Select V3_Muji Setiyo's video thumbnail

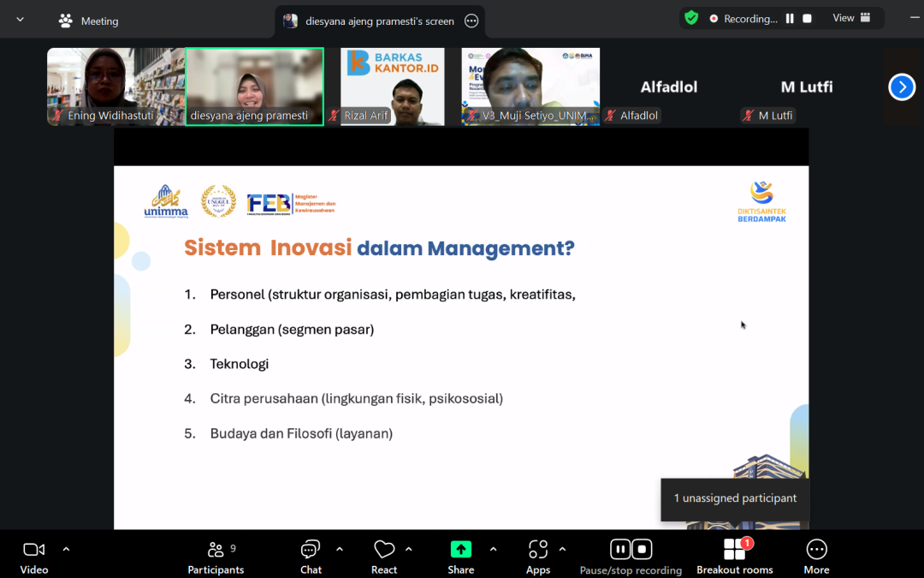530,86
